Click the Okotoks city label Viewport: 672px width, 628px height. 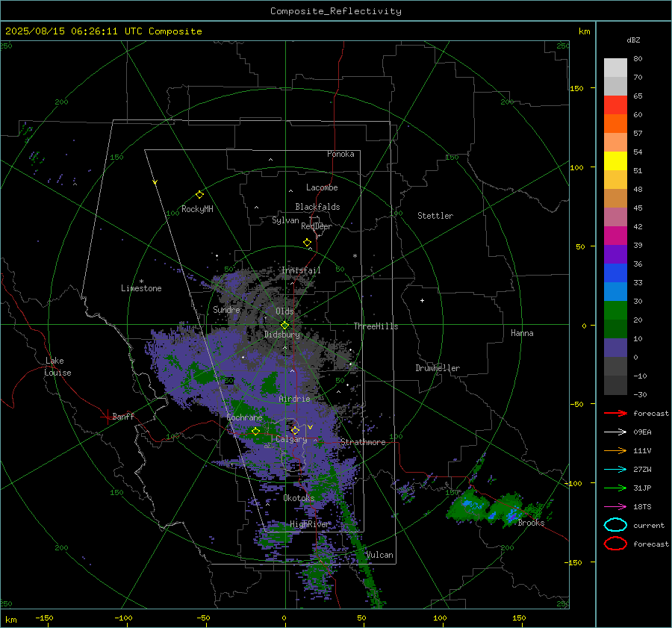(x=299, y=498)
